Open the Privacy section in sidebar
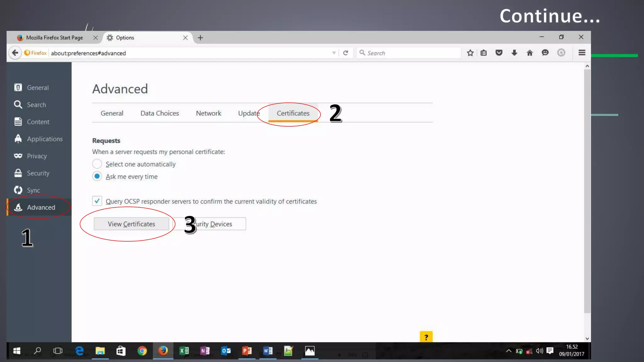Image resolution: width=644 pixels, height=362 pixels. click(x=36, y=156)
